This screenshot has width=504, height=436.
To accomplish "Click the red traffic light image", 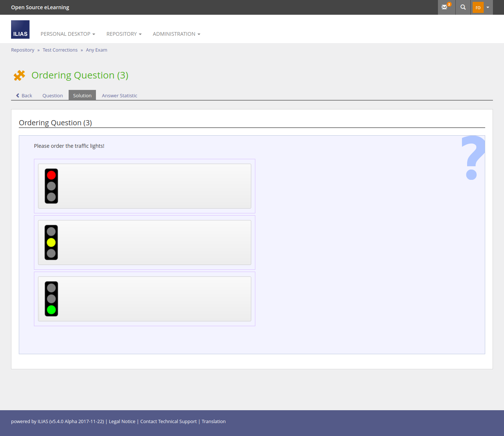I will pyautogui.click(x=51, y=186).
